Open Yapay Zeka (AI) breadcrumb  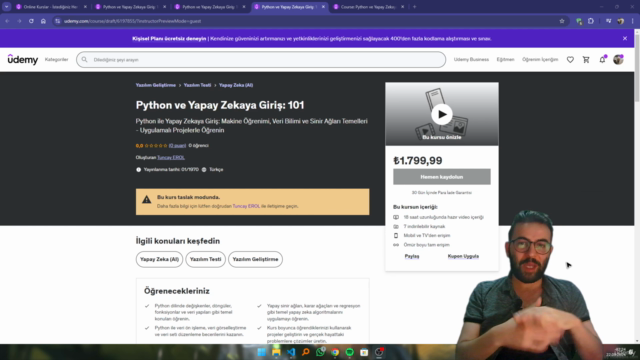(x=236, y=85)
